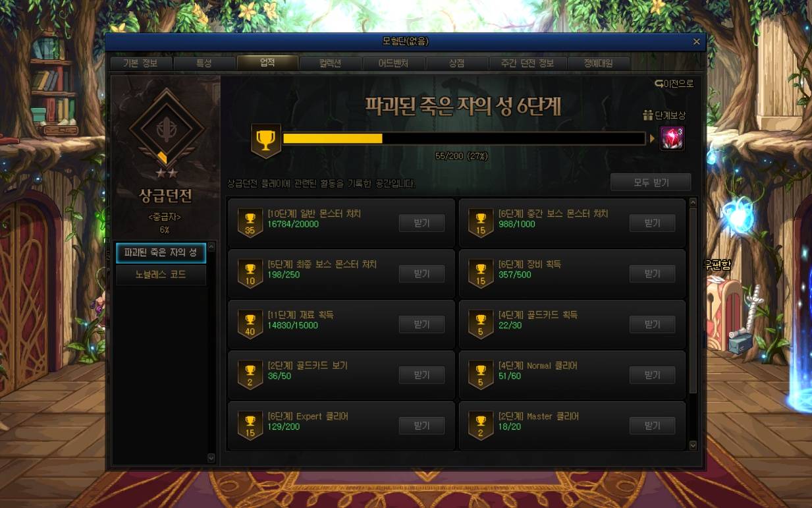Image resolution: width=812 pixels, height=508 pixels.
Task: Select 노블레스 코드 in the dungeon list
Action: coord(161,275)
